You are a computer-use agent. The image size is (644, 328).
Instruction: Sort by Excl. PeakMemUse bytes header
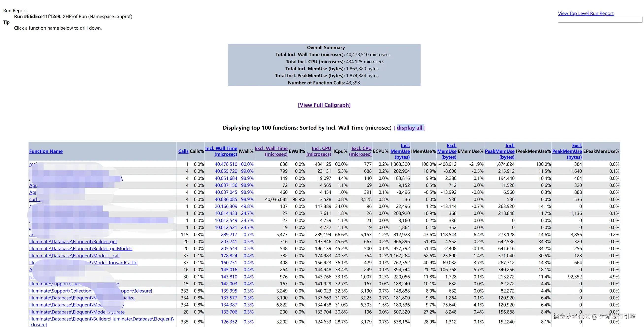coord(567,151)
